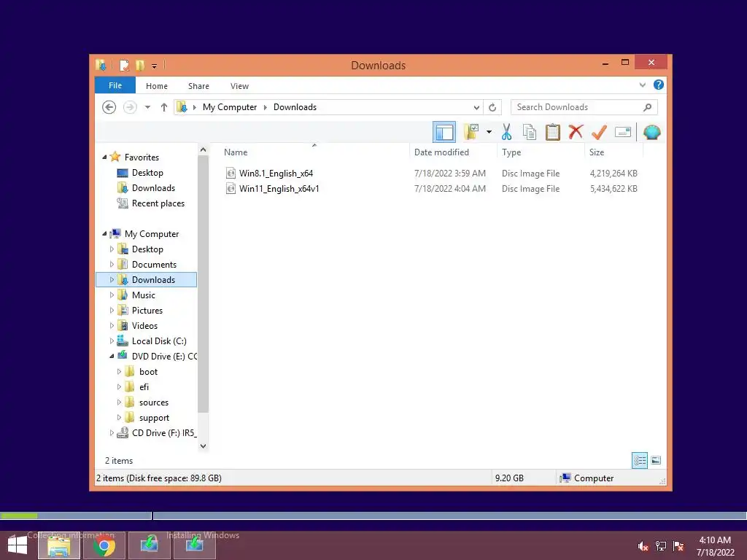
Task: Open dropdown arrow beside folder options icon
Action: coord(489,132)
